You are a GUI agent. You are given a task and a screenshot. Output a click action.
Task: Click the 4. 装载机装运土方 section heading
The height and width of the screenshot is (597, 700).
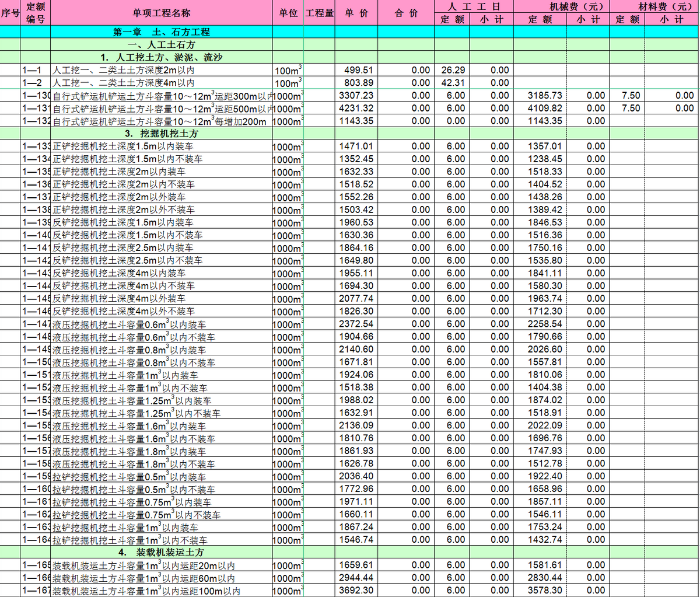pyautogui.click(x=162, y=552)
